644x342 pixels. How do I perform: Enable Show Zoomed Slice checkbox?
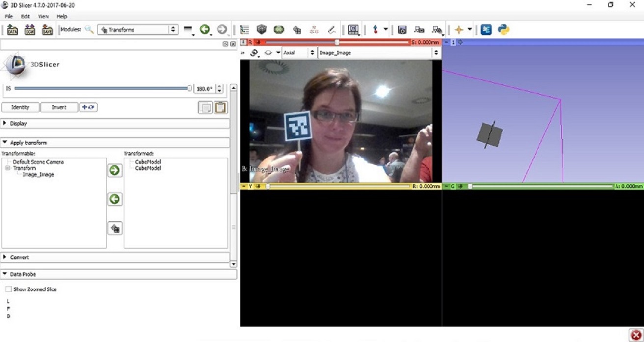point(8,289)
